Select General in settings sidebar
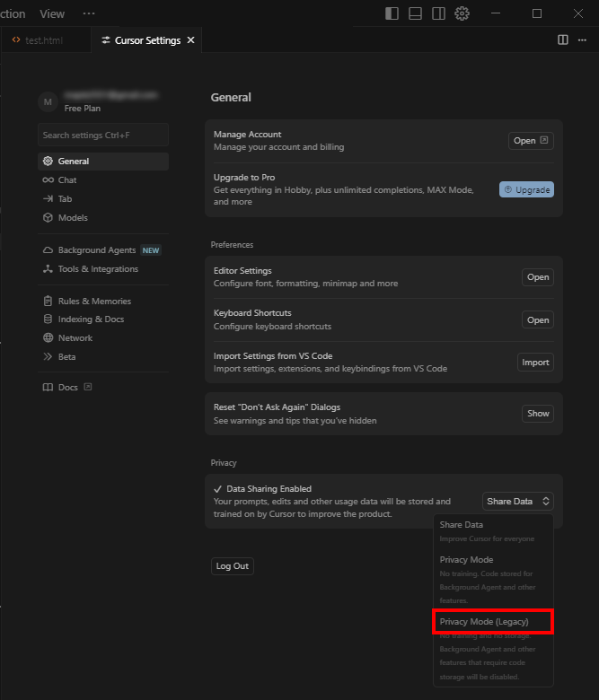Image resolution: width=599 pixels, height=700 pixels. [x=103, y=162]
